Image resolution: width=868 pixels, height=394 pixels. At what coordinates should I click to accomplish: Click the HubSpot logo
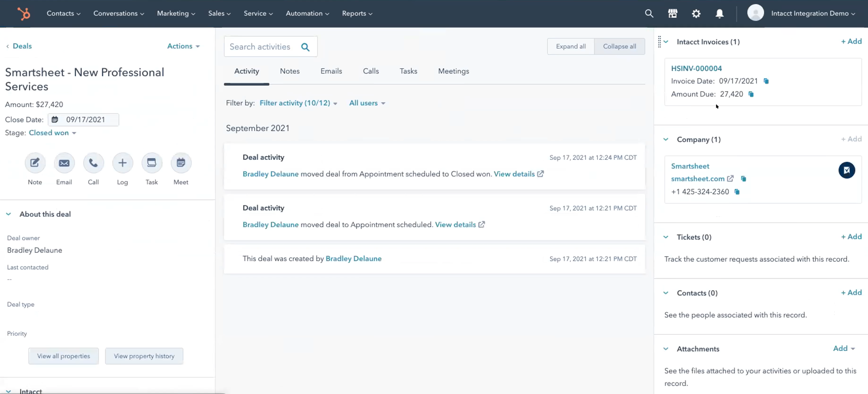[x=24, y=13]
